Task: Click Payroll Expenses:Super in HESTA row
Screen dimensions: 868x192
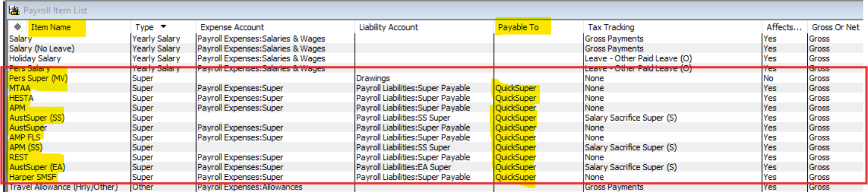Action: [240, 98]
